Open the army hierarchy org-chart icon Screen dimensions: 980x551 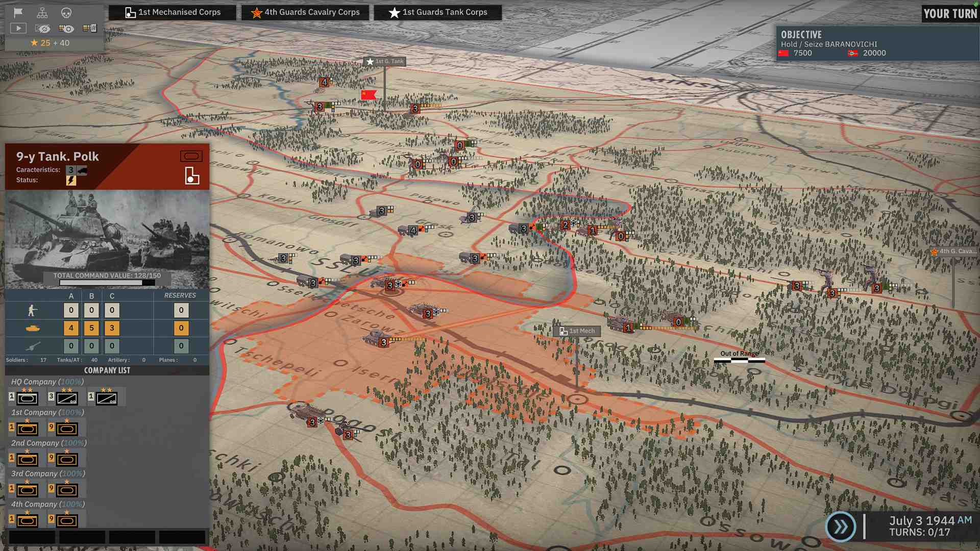pyautogui.click(x=42, y=13)
